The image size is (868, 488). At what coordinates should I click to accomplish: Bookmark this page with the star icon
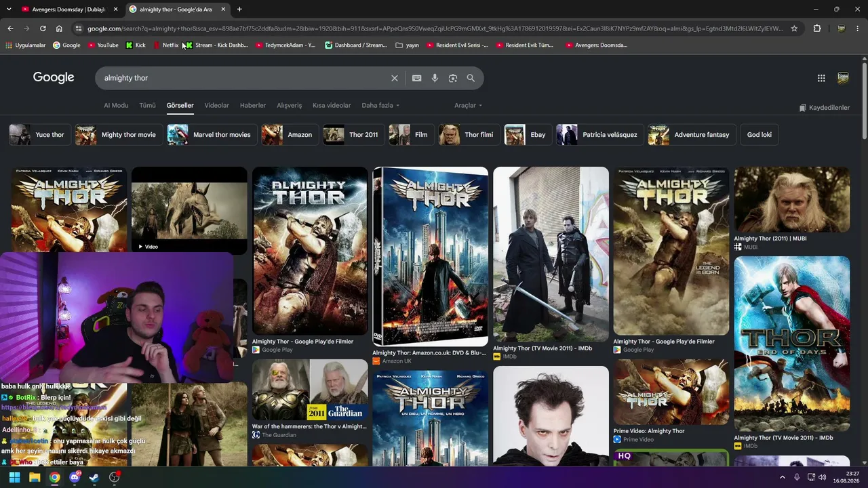794,28
